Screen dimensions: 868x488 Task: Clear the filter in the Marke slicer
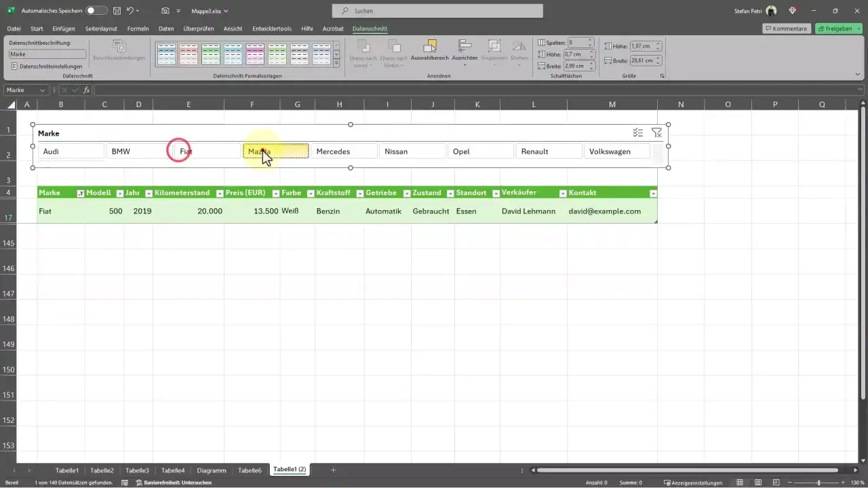pyautogui.click(x=656, y=134)
